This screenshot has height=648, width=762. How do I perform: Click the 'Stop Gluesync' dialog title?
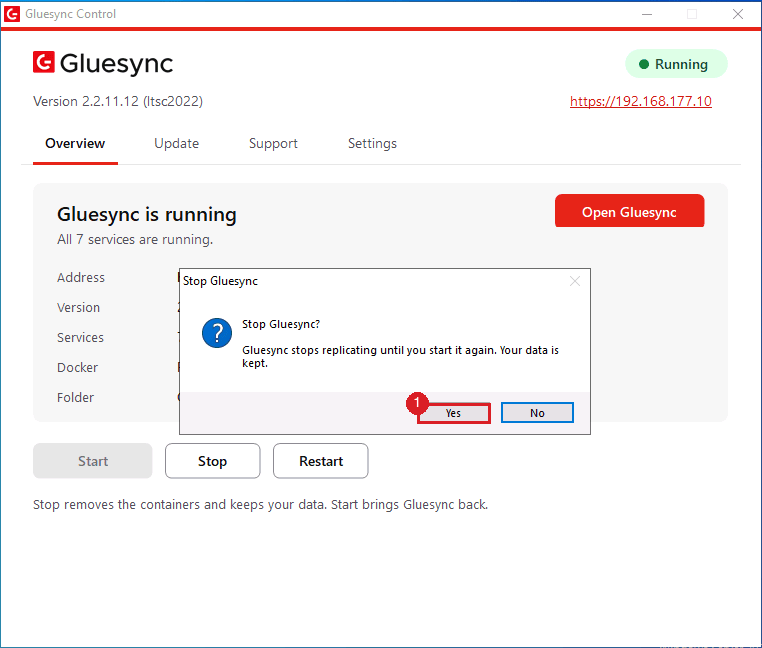coord(220,281)
